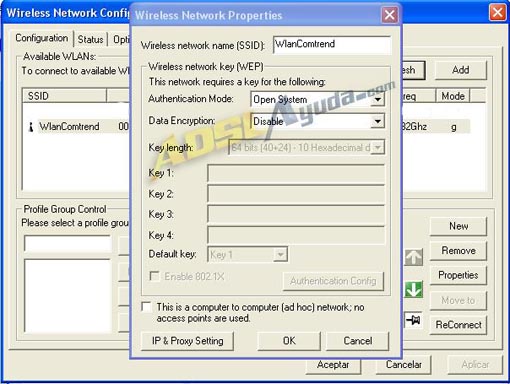Click the pin connect icon
Image resolution: width=510 pixels, height=384 pixels.
414,320
